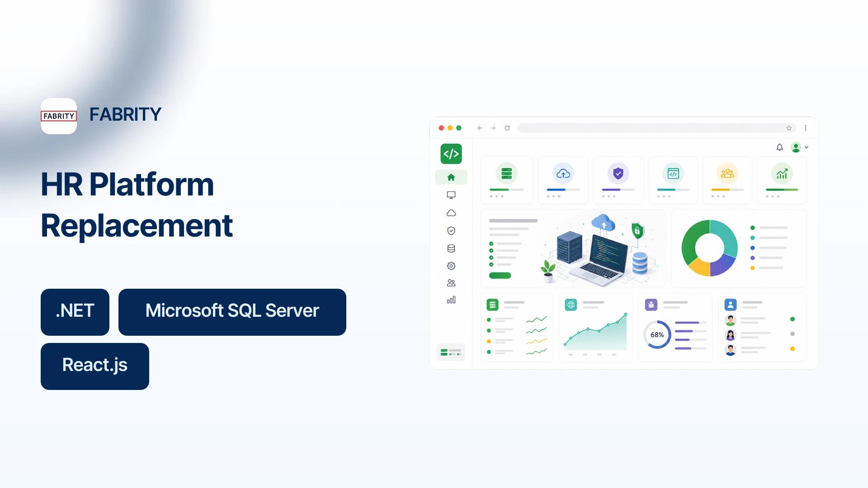Click the yellow status dot beside third user
This screenshot has width=868, height=488.
[792, 349]
